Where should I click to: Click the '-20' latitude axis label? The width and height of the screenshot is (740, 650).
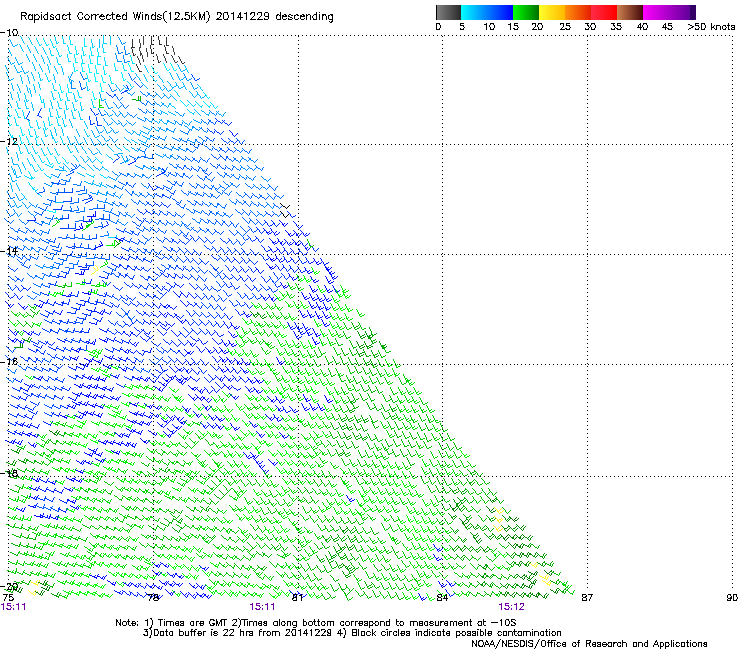(x=9, y=587)
